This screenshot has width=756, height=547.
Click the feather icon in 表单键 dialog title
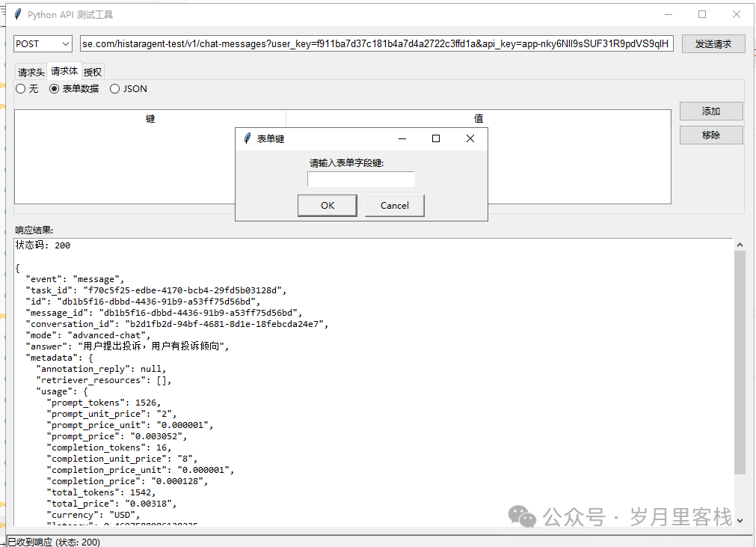pyautogui.click(x=248, y=139)
